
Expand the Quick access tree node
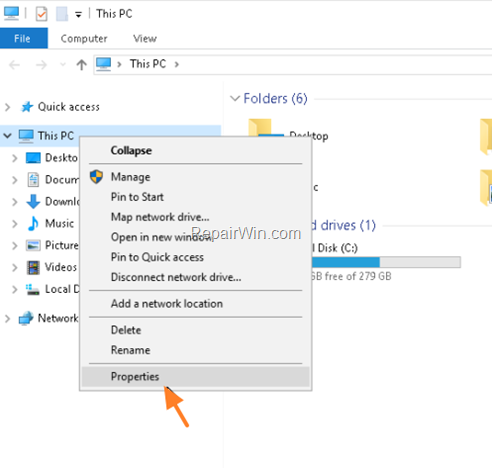coord(7,107)
